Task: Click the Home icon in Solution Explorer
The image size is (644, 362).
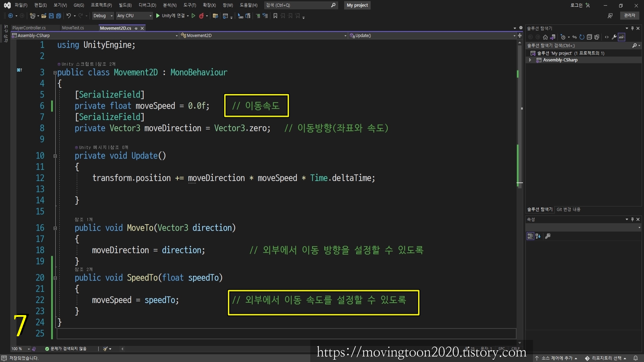Action: pos(545,37)
